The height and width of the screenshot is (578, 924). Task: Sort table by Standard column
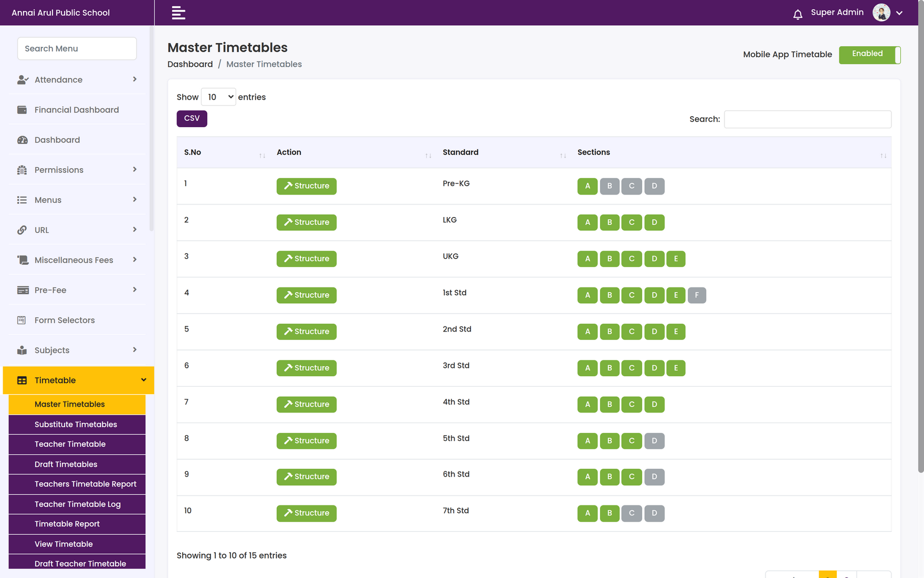[x=503, y=152]
